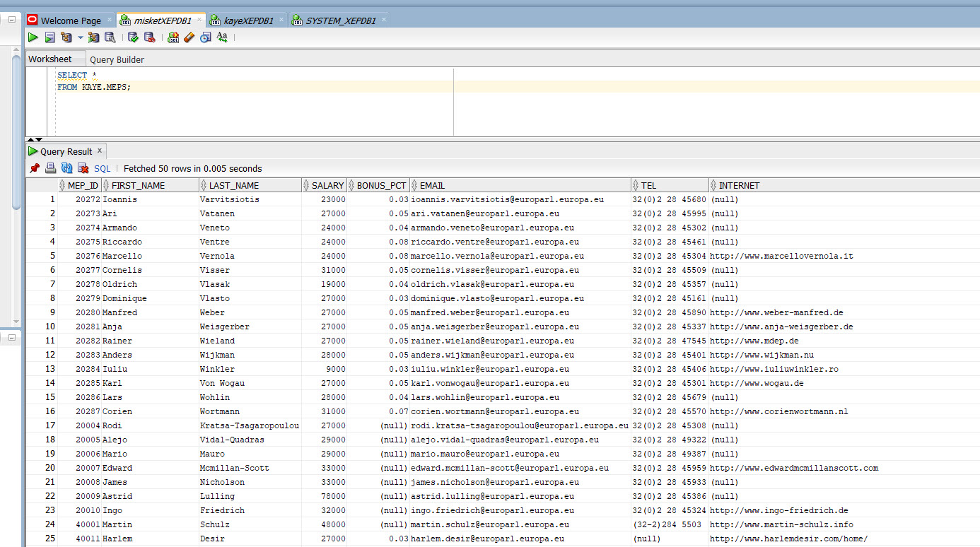Image resolution: width=980 pixels, height=547 pixels.
Task: Collapse the lower left panel with minimize icon
Action: 11,339
